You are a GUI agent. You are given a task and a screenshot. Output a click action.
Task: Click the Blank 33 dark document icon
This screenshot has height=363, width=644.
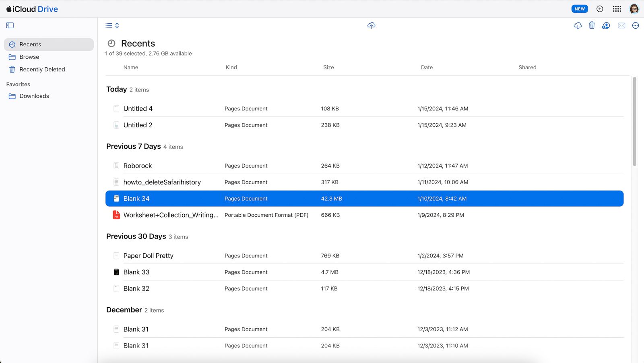[116, 272]
